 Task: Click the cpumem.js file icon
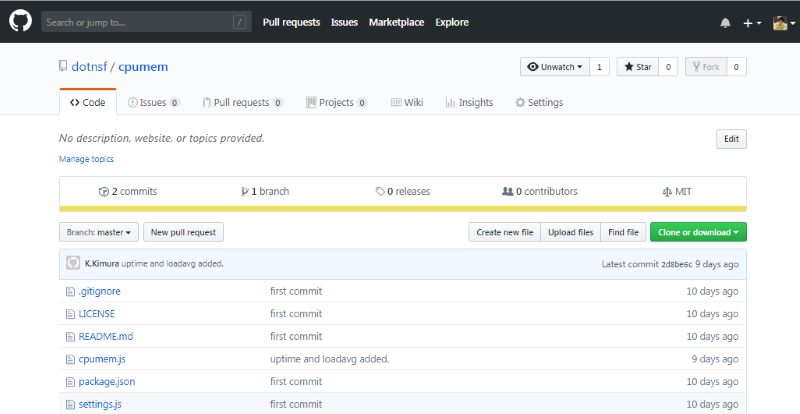(70, 358)
